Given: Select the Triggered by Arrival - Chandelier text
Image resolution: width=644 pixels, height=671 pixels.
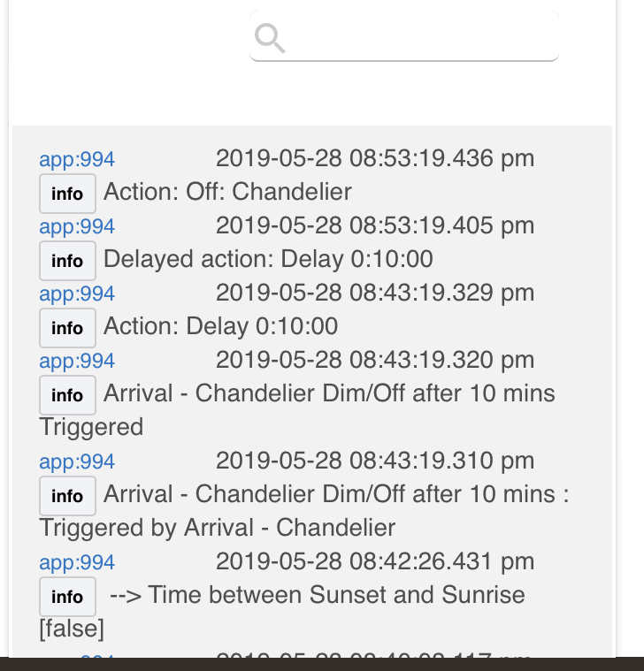Looking at the screenshot, I should coord(217,528).
